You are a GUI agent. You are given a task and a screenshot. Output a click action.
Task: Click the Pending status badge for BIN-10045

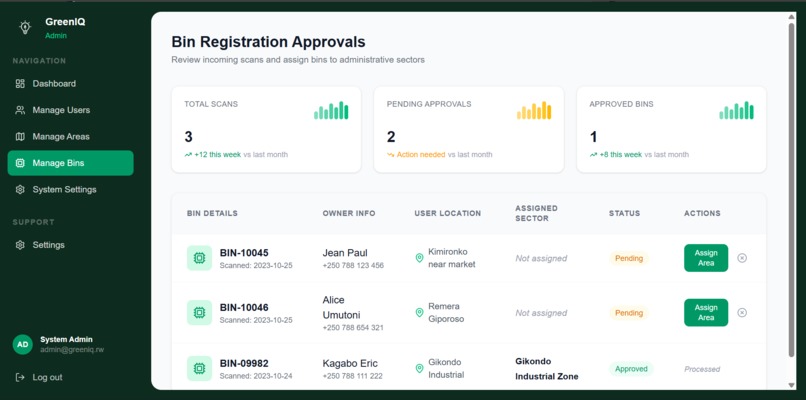coord(629,258)
